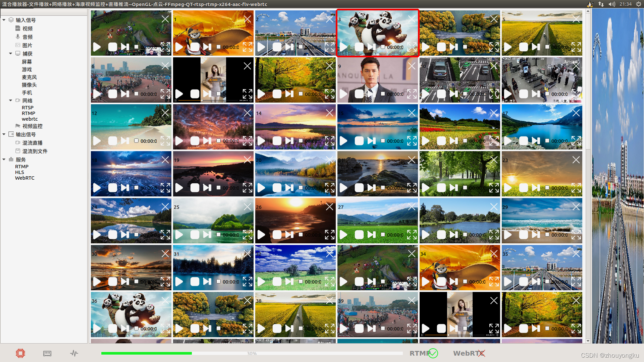The height and width of the screenshot is (362, 644).
Task: Enable the checkbox in tile 23
Action: coord(547,188)
